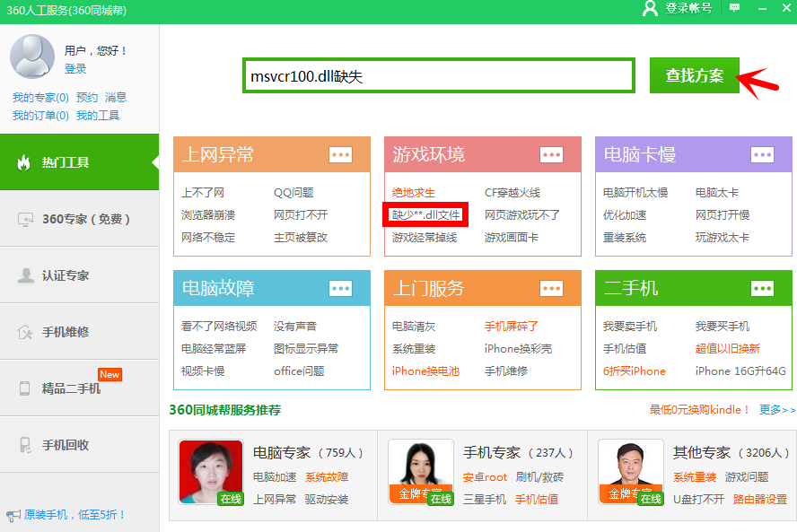This screenshot has height=532, width=797.
Task: Open 最低0元换购kindle promotion link
Action: 699,410
